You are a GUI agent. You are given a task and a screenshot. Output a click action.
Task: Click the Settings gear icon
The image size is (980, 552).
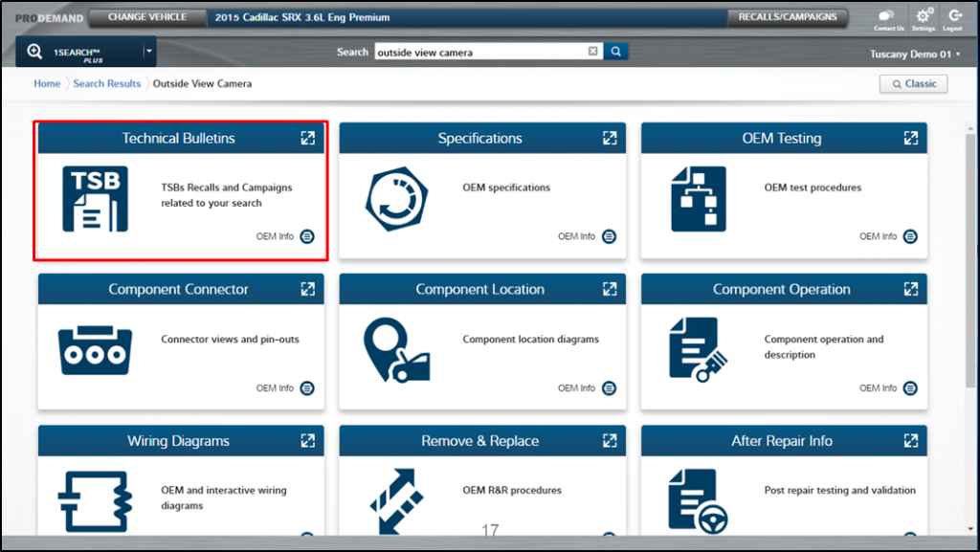coord(924,16)
